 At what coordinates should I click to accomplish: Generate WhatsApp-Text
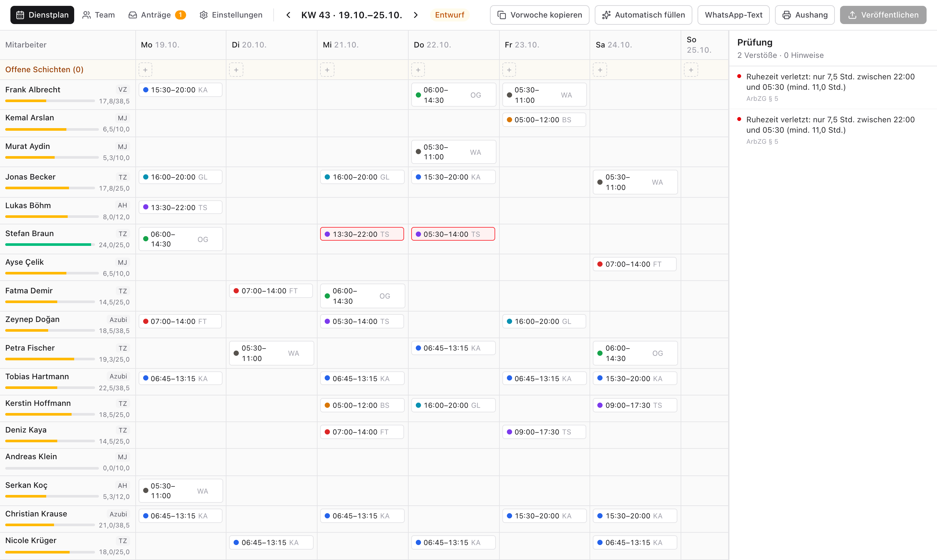pyautogui.click(x=733, y=15)
